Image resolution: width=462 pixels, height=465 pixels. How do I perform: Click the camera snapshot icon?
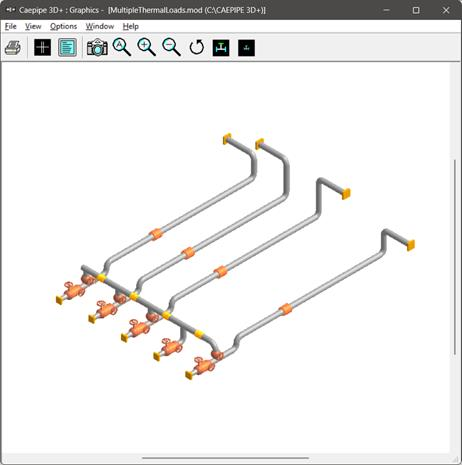(97, 47)
